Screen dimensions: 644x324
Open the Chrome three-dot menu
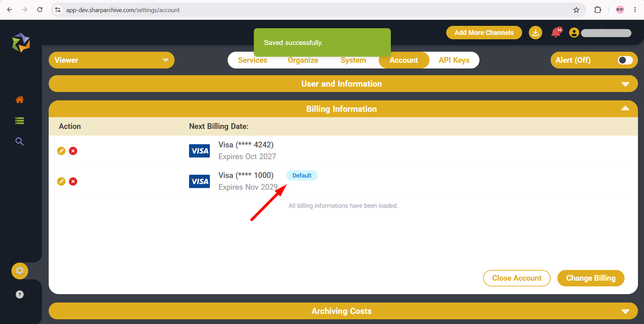[635, 10]
